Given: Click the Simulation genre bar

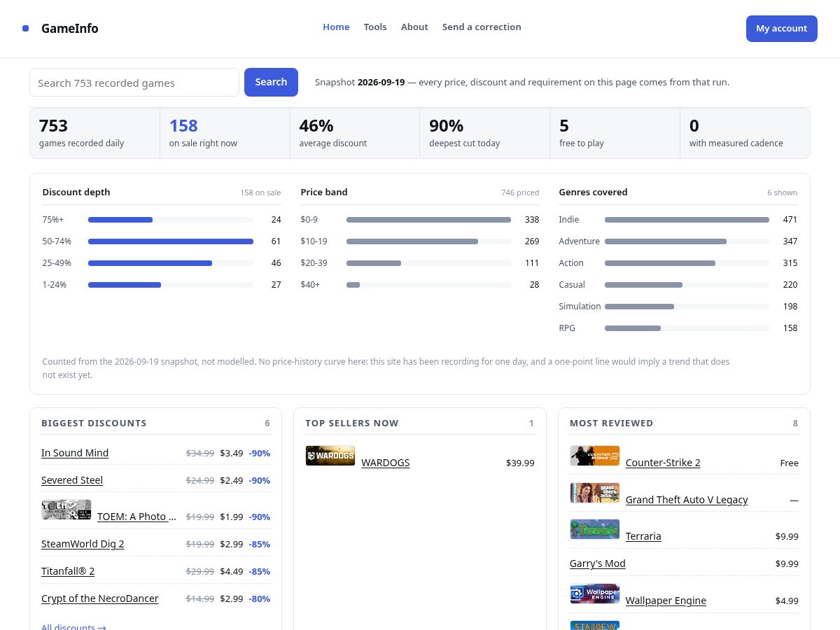Looking at the screenshot, I should (x=687, y=307).
